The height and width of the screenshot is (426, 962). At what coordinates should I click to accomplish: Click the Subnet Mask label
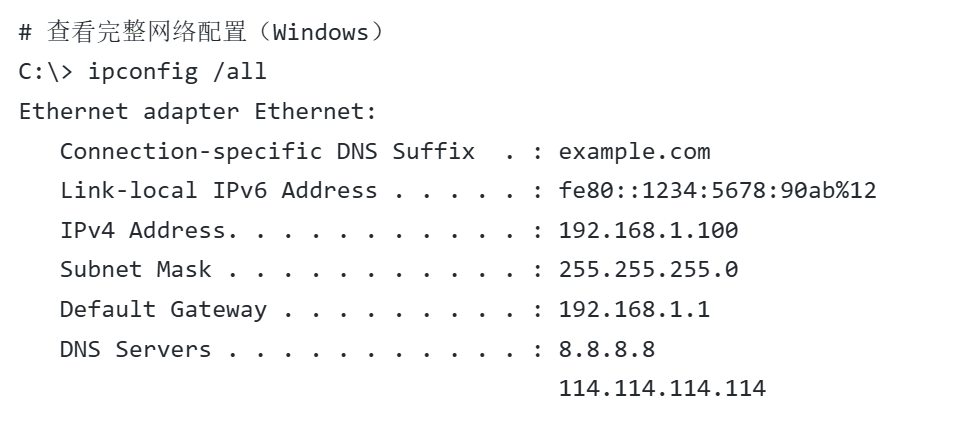(x=135, y=270)
